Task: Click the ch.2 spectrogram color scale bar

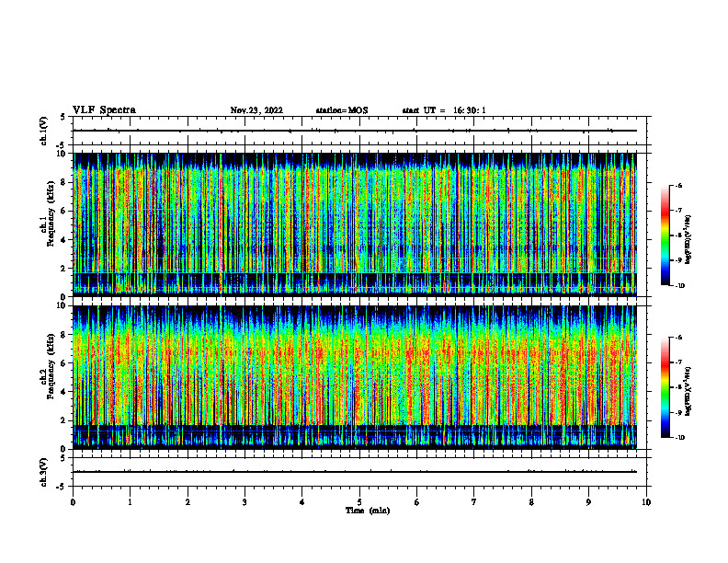Action: tap(665, 387)
